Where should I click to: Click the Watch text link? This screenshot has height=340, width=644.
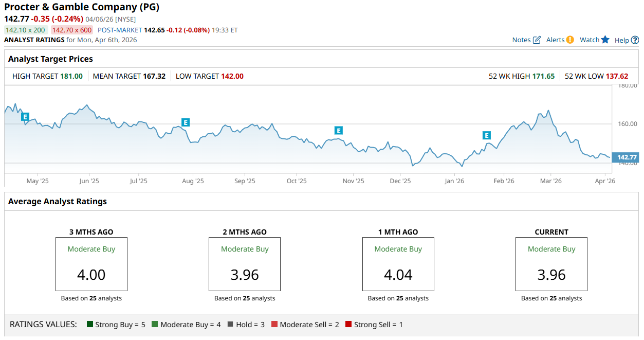click(590, 40)
